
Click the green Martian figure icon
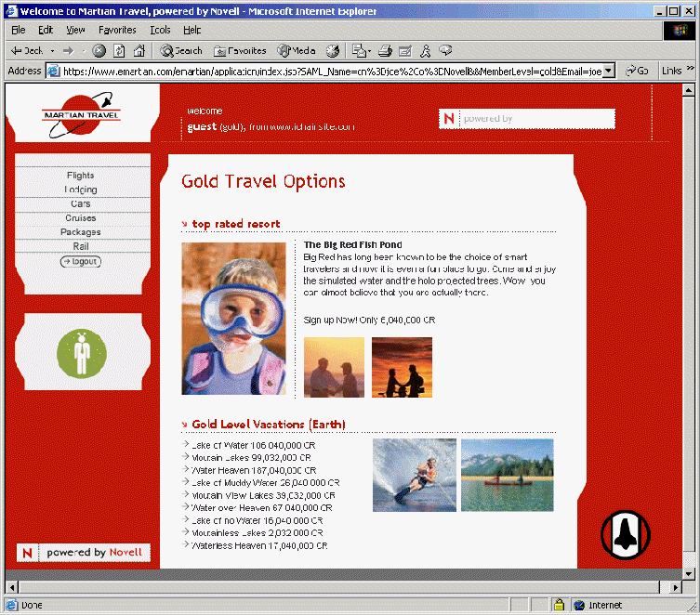82,352
